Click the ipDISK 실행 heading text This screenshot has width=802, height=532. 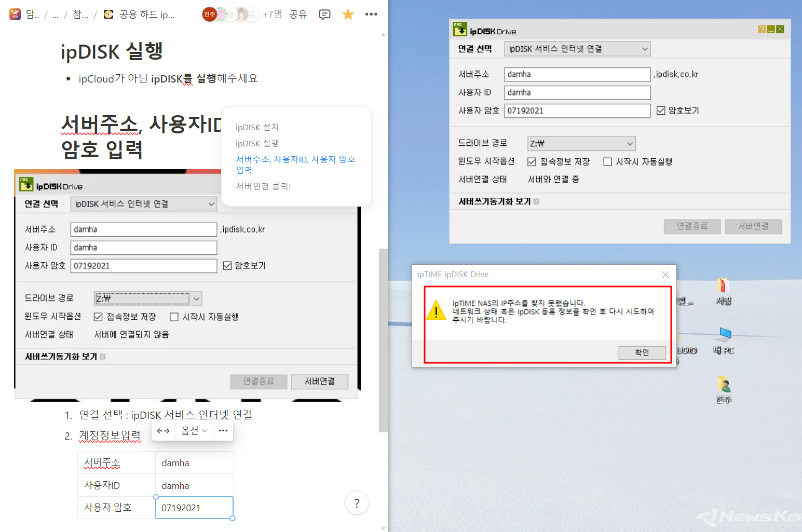click(112, 51)
